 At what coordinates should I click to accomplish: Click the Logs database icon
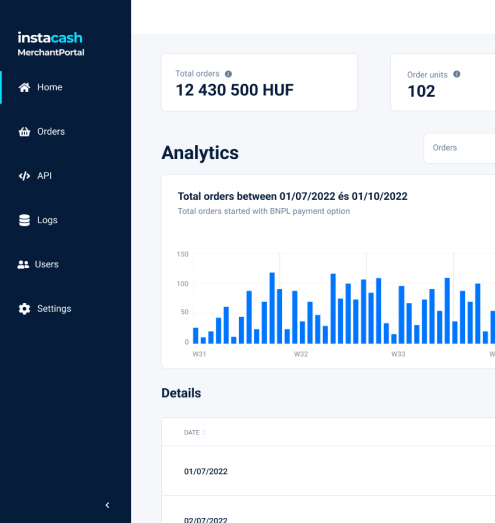[x=24, y=220]
